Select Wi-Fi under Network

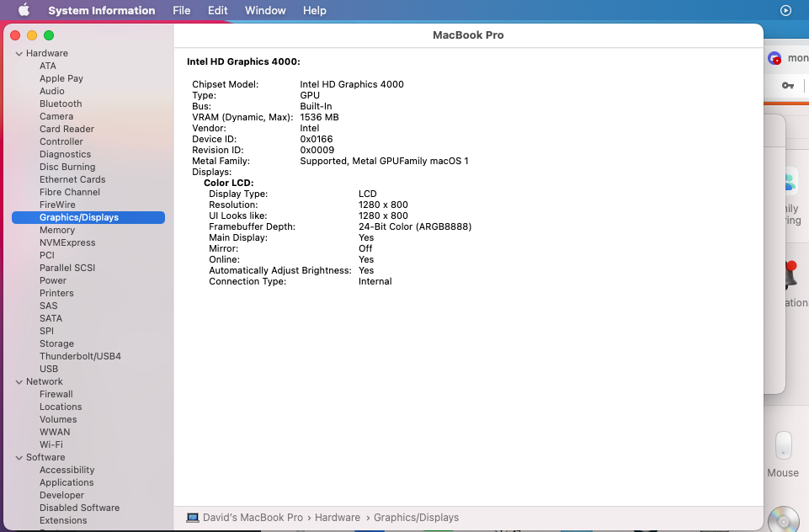51,445
